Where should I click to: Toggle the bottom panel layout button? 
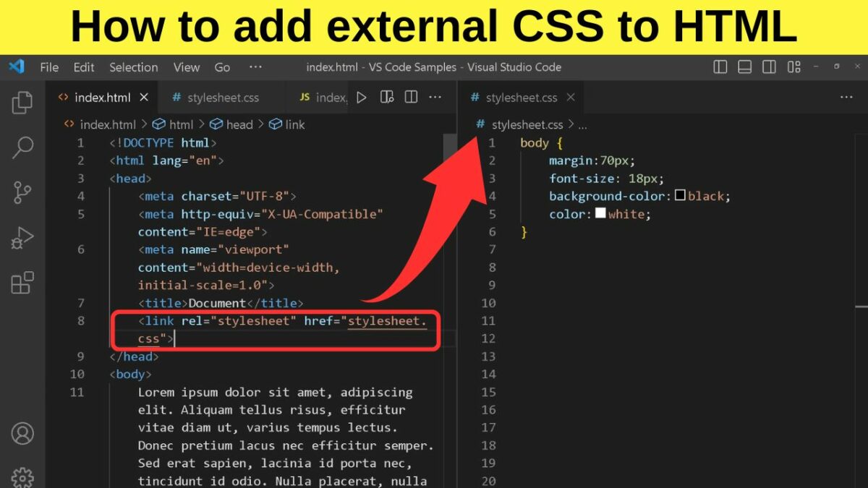pos(745,67)
